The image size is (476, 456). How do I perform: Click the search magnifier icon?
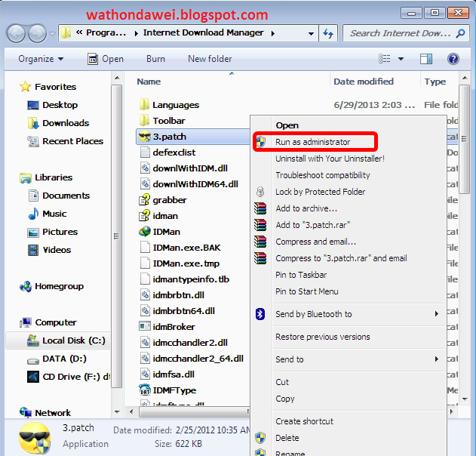click(x=460, y=33)
